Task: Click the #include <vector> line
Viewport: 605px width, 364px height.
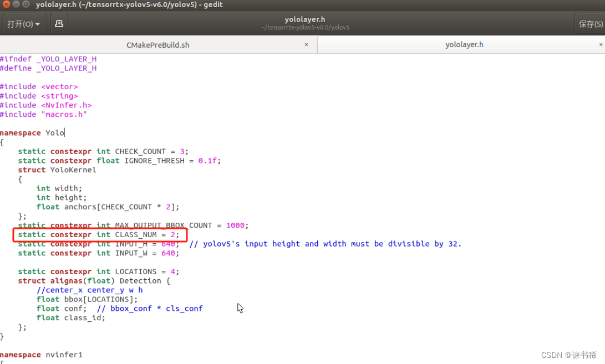Action: tap(39, 86)
